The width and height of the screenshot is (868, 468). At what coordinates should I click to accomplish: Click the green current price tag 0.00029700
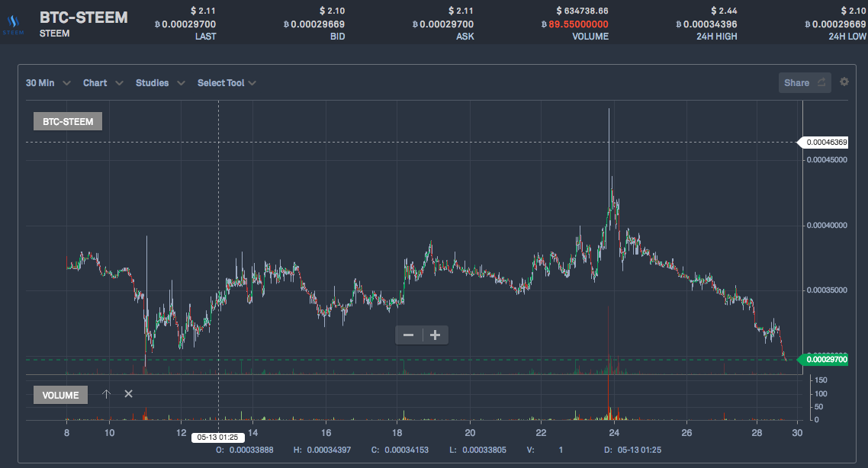[x=823, y=360]
